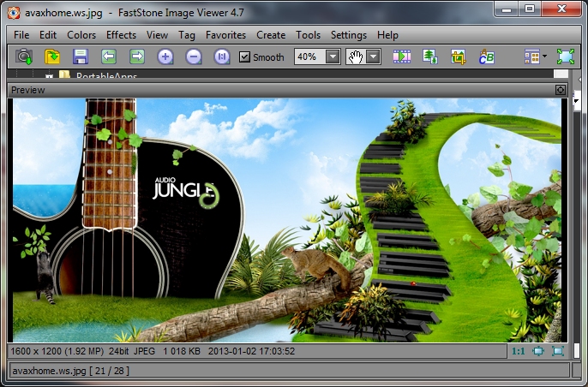Click the CB batch convert icon
Screen dimensions: 588x387
click(486, 57)
